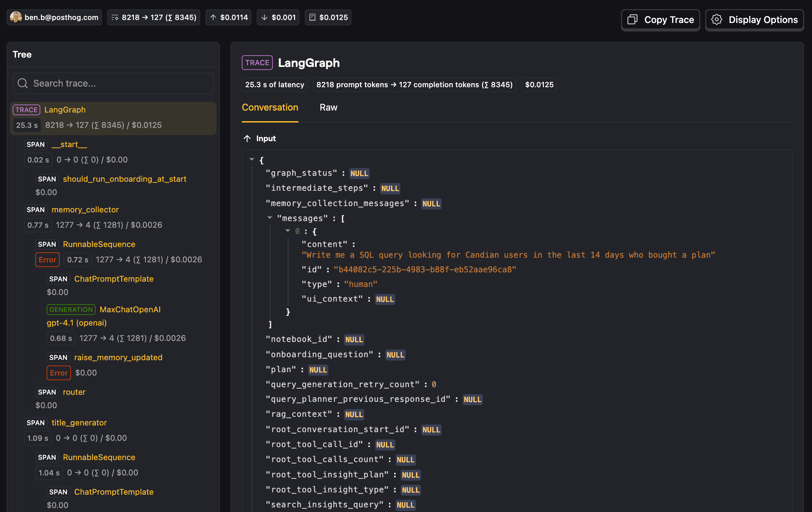
Task: Copy the trace with Copy Trace button
Action: click(660, 20)
